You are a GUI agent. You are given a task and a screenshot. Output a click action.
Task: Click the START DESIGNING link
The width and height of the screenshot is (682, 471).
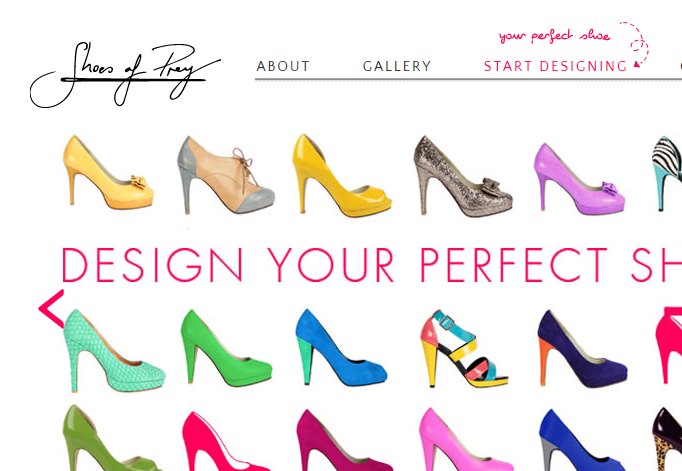(555, 66)
